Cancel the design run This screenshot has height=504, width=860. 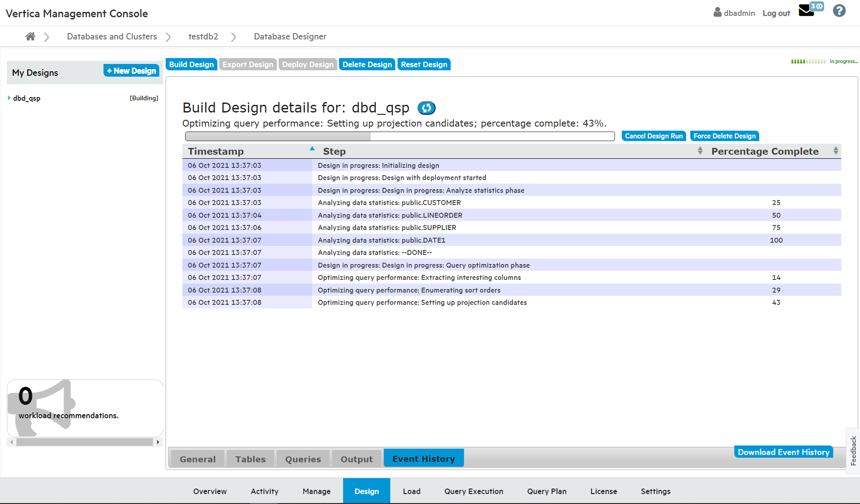(x=654, y=136)
